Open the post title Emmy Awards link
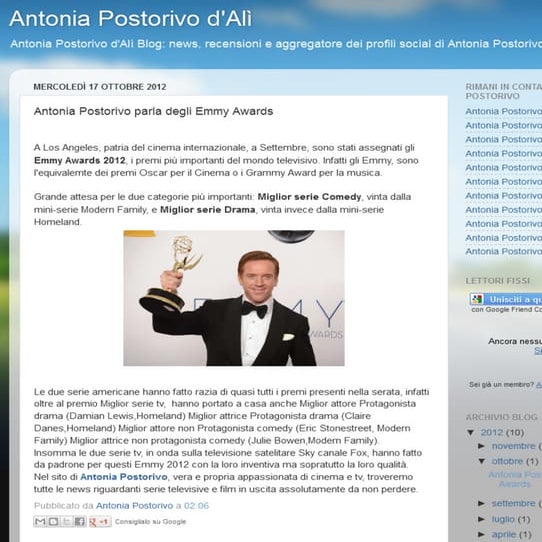This screenshot has width=542, height=542. 153,111
